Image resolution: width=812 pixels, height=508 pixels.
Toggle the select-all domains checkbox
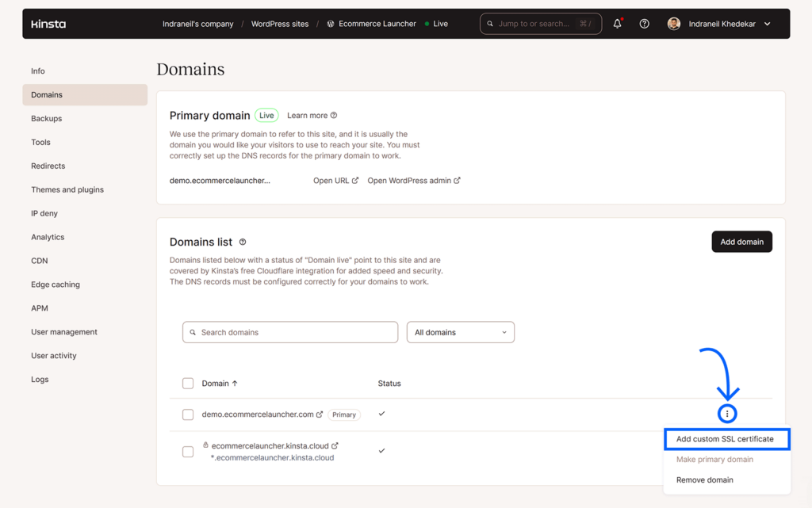click(x=188, y=384)
